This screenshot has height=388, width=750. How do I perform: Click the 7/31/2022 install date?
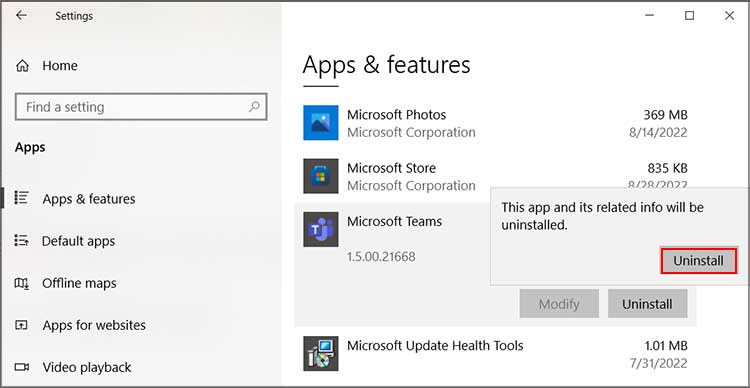pyautogui.click(x=658, y=363)
